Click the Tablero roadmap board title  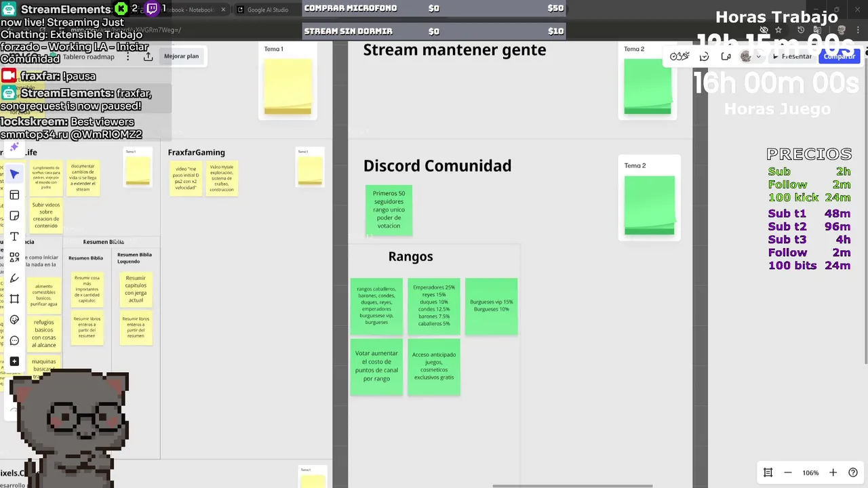click(x=89, y=56)
